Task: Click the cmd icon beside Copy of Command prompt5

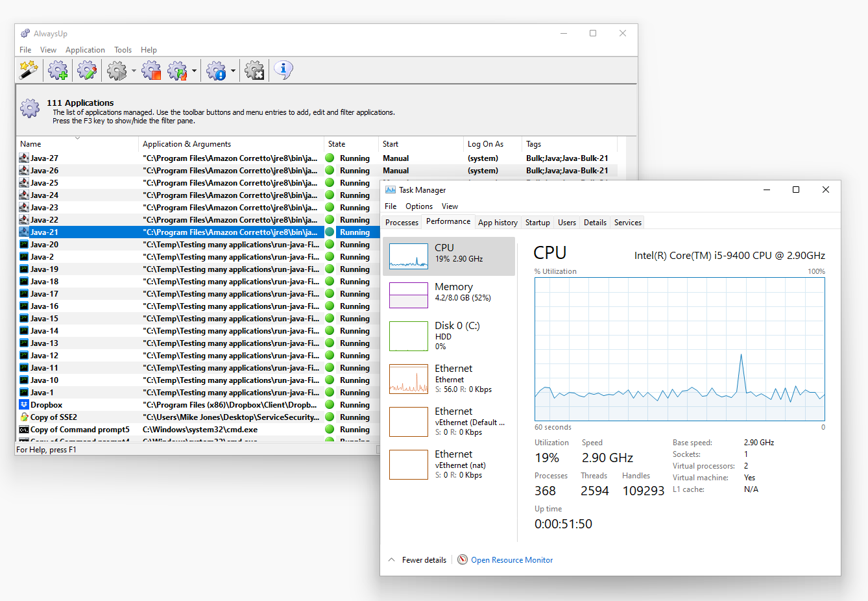Action: coord(24,430)
